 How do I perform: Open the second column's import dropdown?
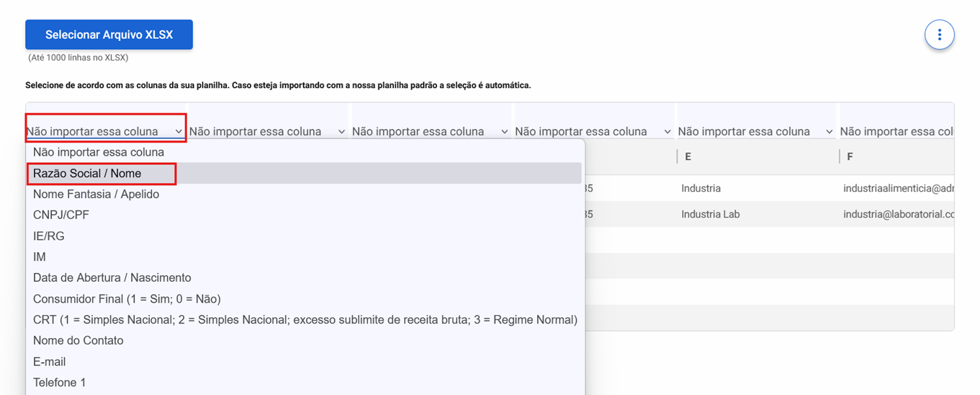[x=268, y=131]
